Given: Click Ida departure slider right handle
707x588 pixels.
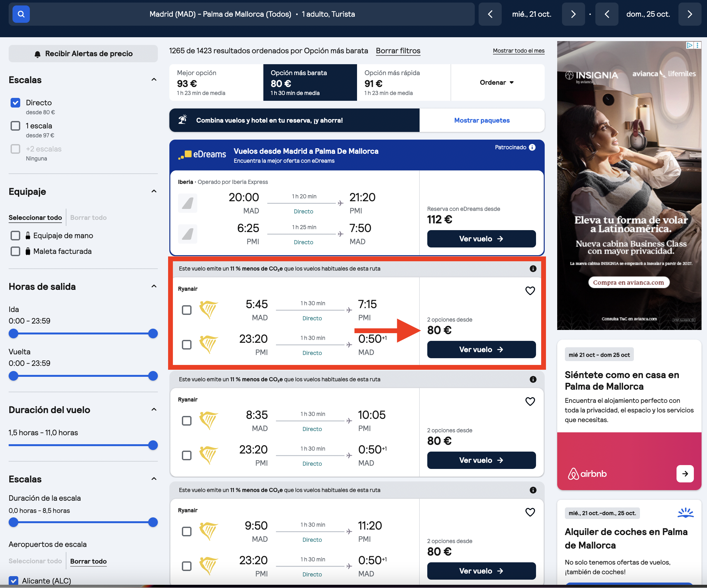Looking at the screenshot, I should [x=153, y=334].
